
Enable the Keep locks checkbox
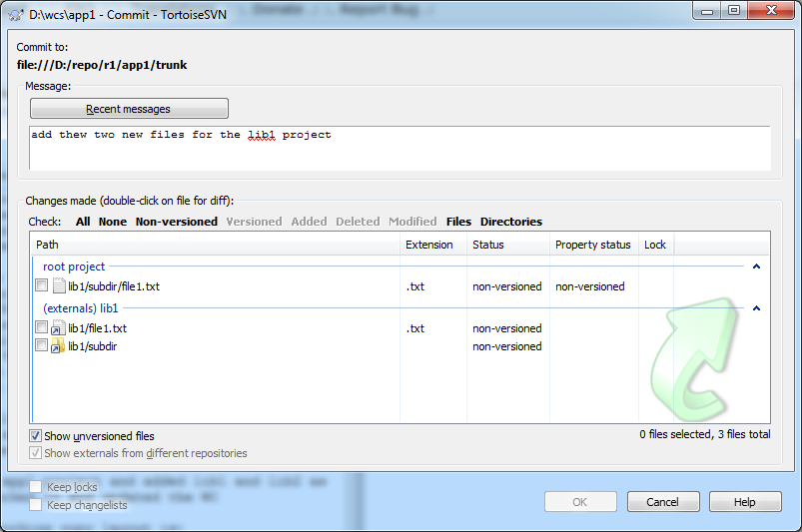click(x=35, y=486)
